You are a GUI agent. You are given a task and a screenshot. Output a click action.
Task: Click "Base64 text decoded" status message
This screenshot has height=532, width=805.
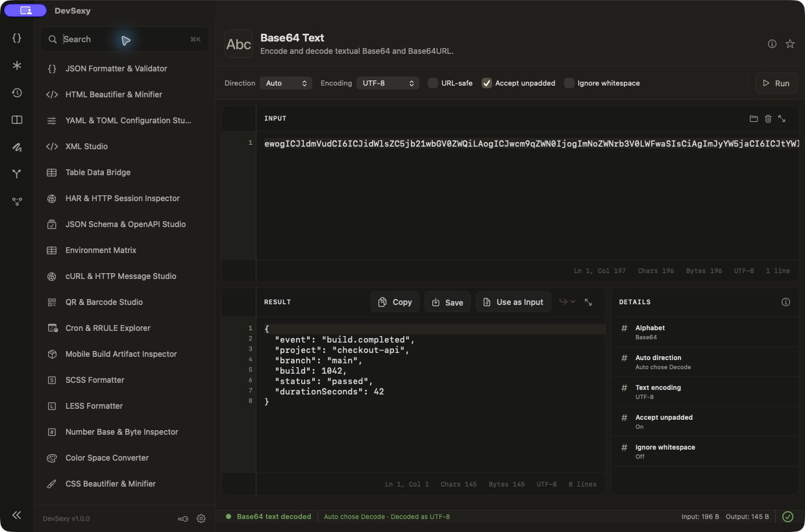(x=274, y=516)
